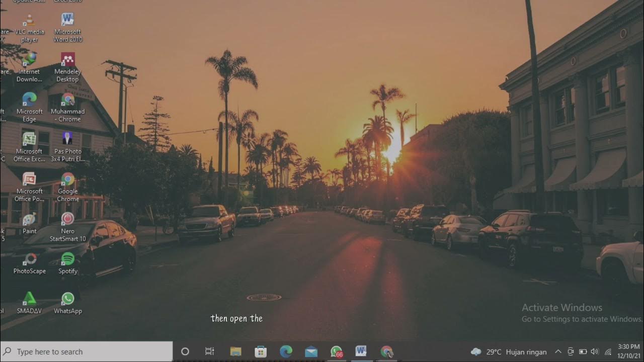Open Paint desktop shortcut
This screenshot has width=644, height=362.
click(x=29, y=223)
